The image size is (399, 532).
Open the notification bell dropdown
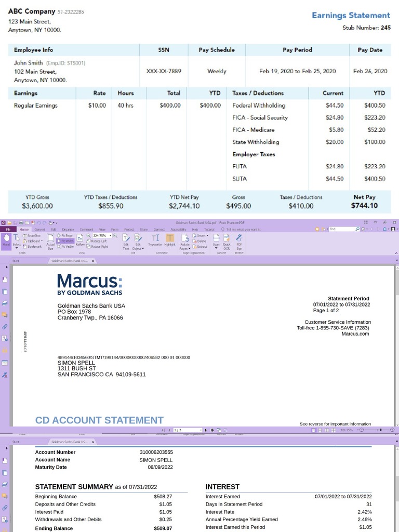coord(386,229)
